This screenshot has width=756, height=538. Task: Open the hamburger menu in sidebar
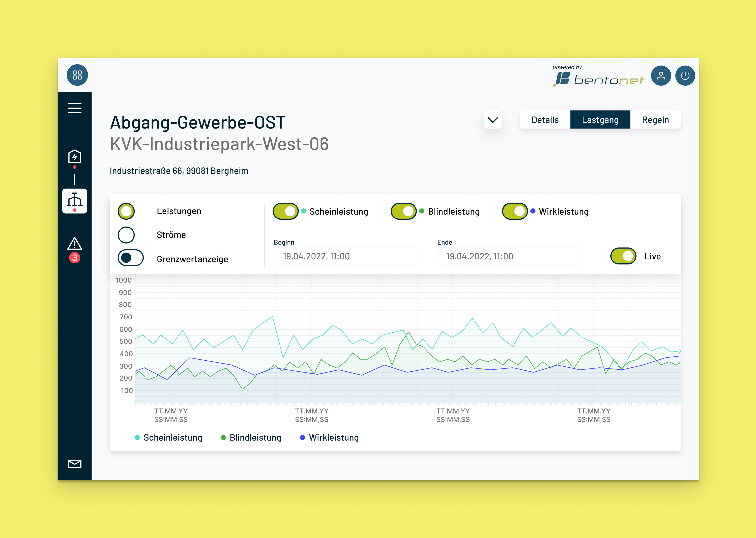tap(75, 108)
